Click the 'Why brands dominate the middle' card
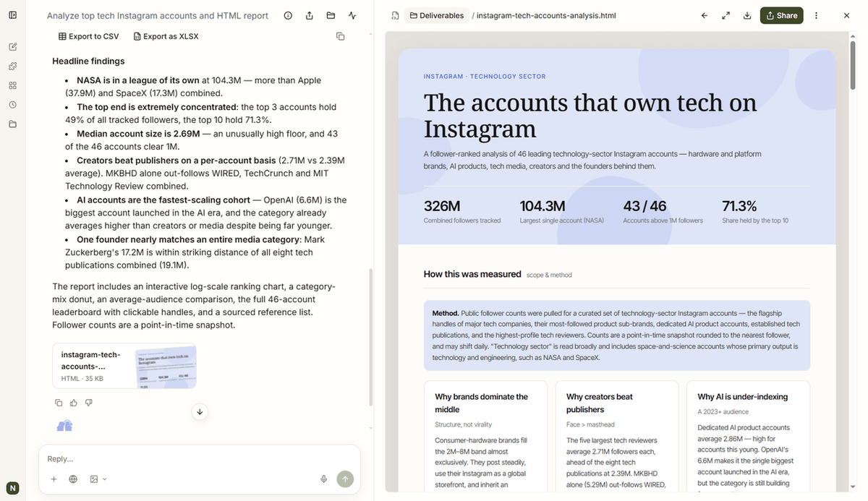 [485, 437]
